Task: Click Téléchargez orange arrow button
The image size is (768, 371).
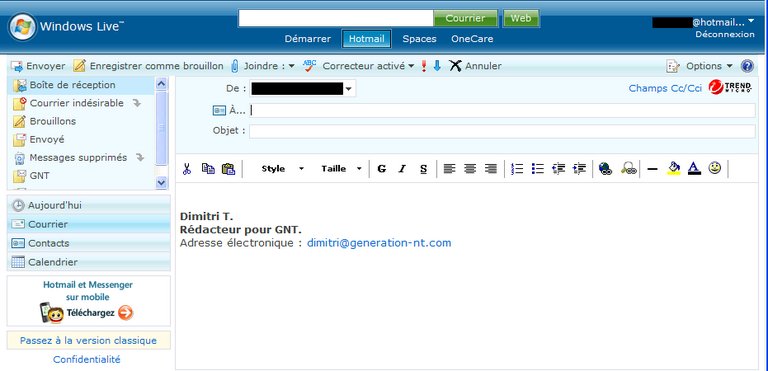Action: click(125, 313)
